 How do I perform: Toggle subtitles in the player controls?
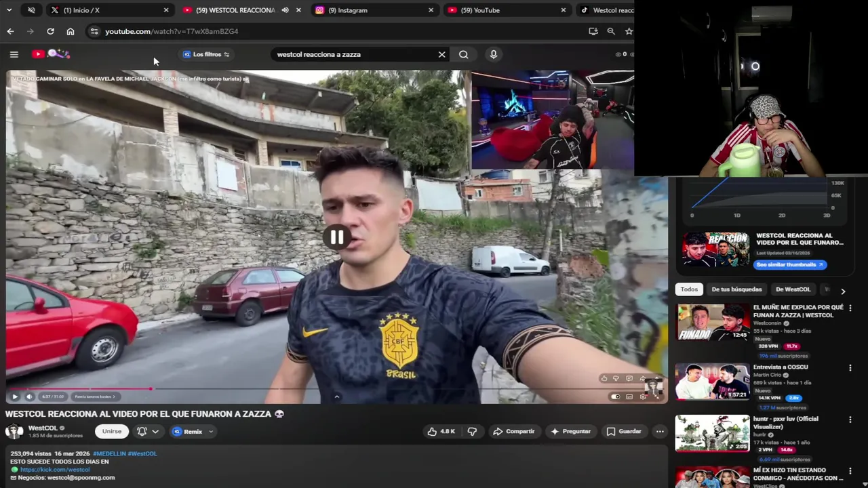click(x=629, y=396)
